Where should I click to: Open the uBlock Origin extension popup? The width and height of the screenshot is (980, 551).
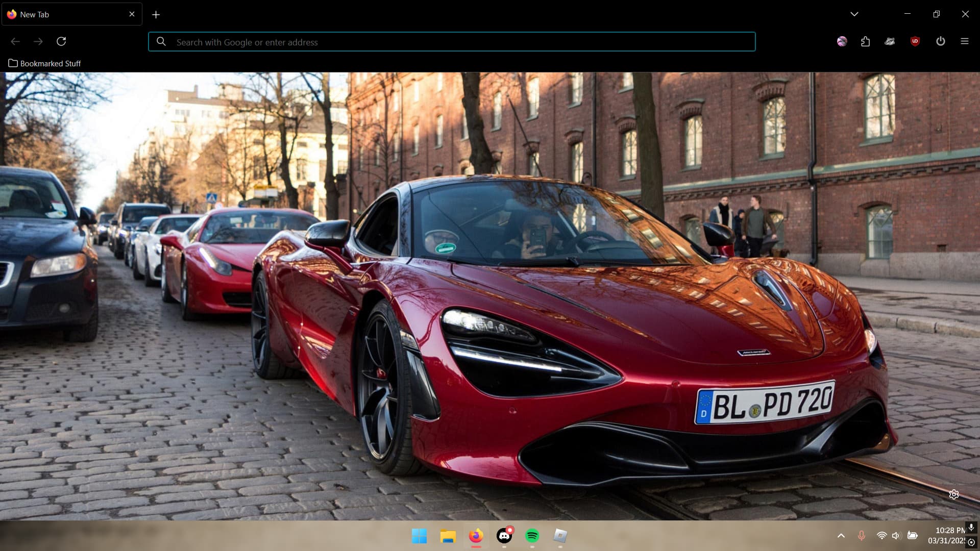pos(915,41)
